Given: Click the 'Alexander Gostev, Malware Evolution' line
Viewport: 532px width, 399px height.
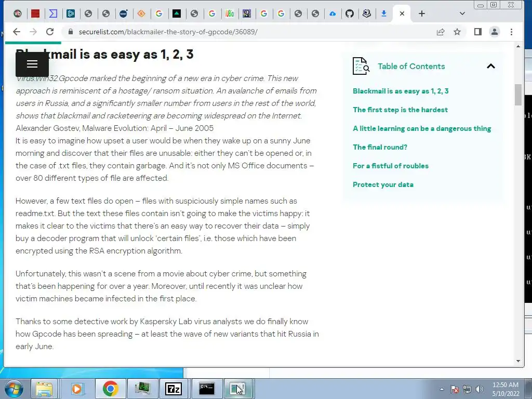Looking at the screenshot, I should pos(115,128).
